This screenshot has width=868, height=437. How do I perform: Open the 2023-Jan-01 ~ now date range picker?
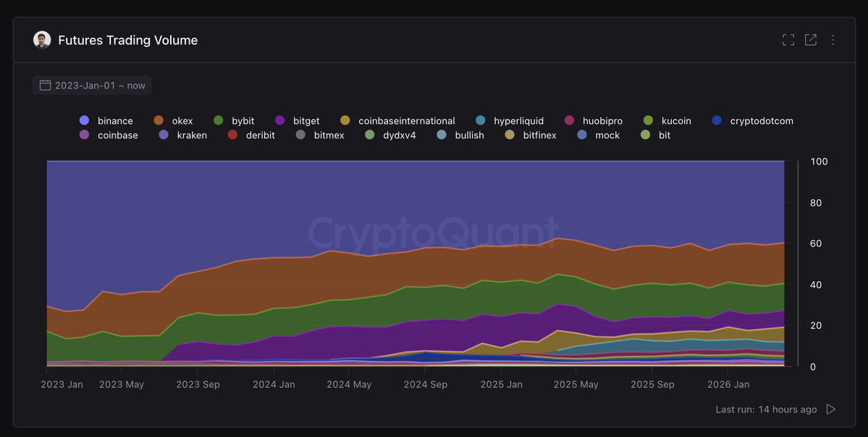92,86
